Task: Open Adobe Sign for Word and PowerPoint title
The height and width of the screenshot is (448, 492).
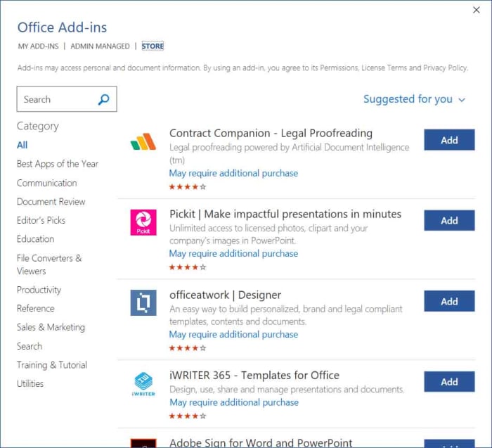Action: [x=261, y=442]
